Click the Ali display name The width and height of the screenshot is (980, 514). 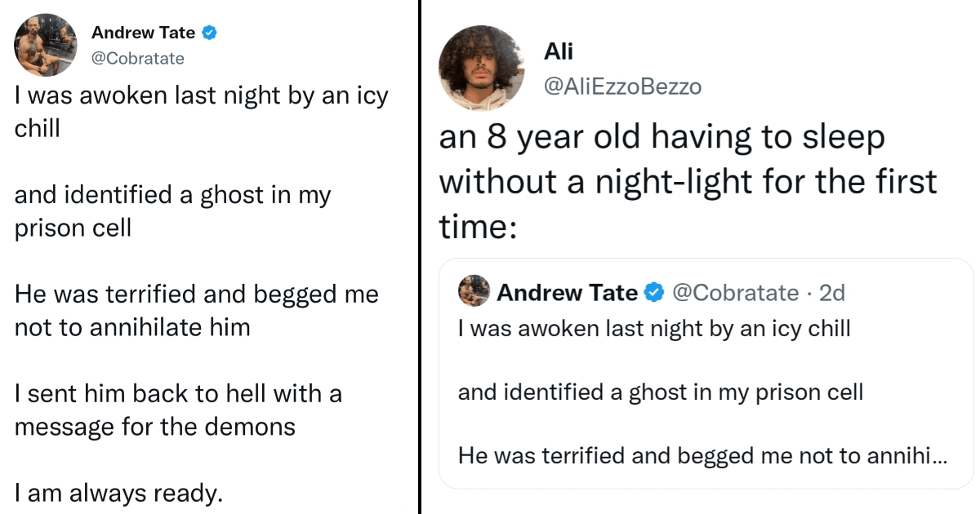tap(559, 52)
